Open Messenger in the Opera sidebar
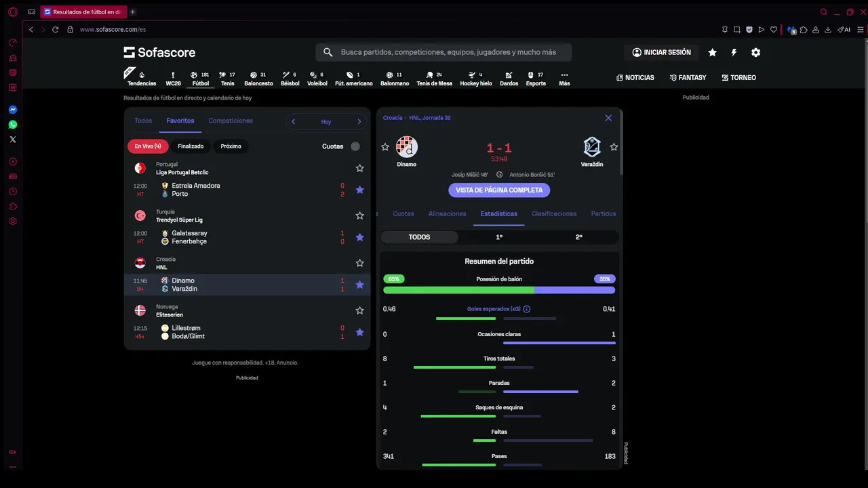Viewport: 868px width, 488px height. [12, 110]
